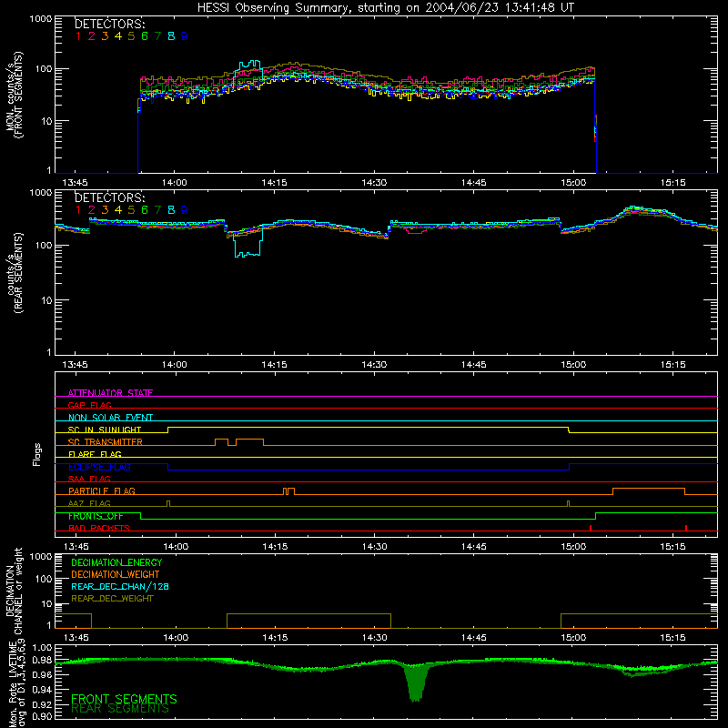
Task: Click the DECIMATION_ENERGY legend entry
Action: (x=116, y=562)
